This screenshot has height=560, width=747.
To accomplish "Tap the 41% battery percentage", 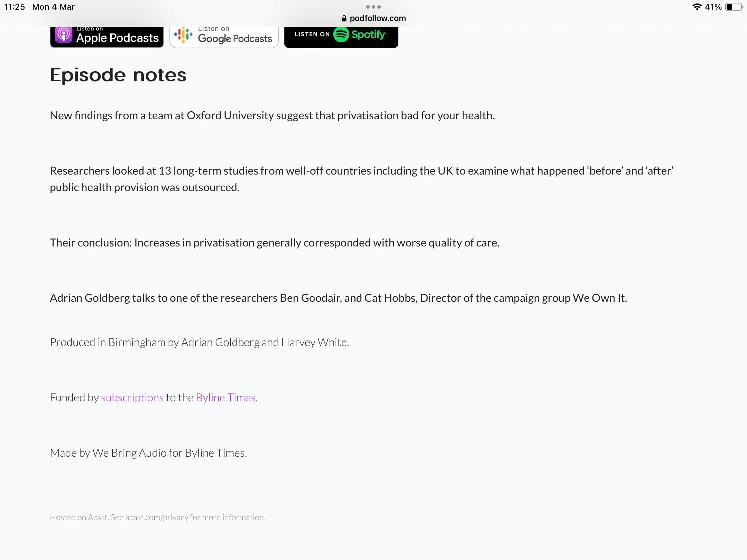I will tap(713, 7).
